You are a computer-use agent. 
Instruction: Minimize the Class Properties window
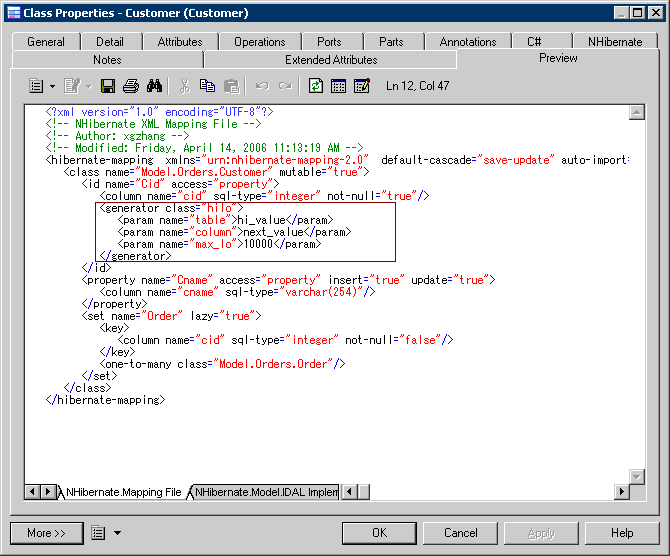621,13
